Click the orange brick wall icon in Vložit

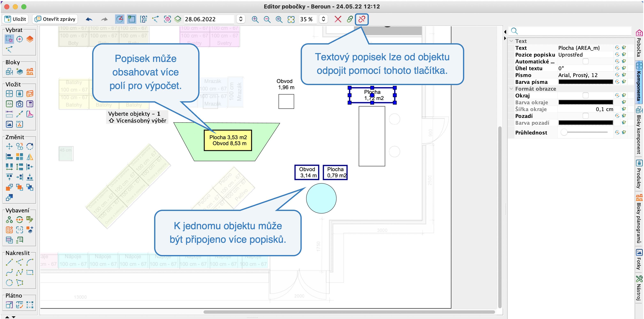pyautogui.click(x=30, y=93)
